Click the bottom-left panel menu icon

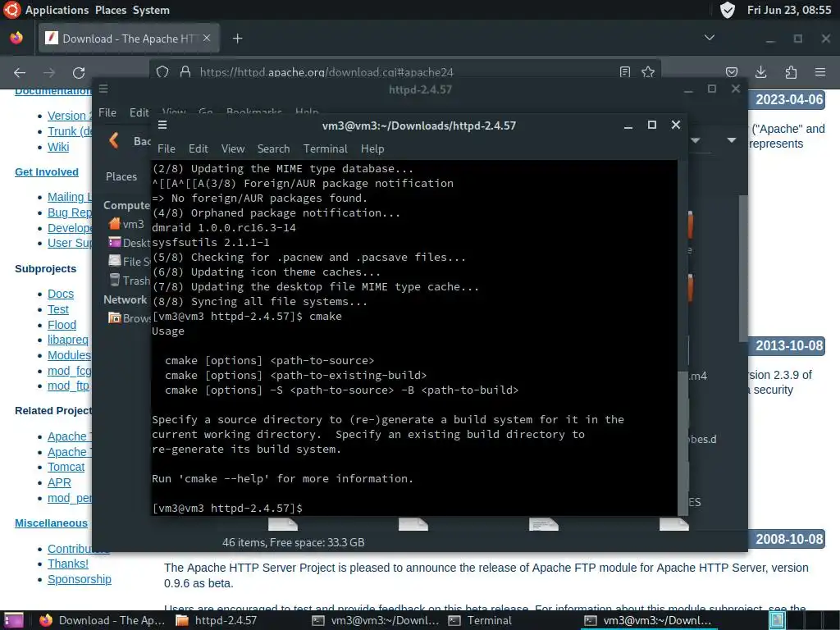[13, 620]
